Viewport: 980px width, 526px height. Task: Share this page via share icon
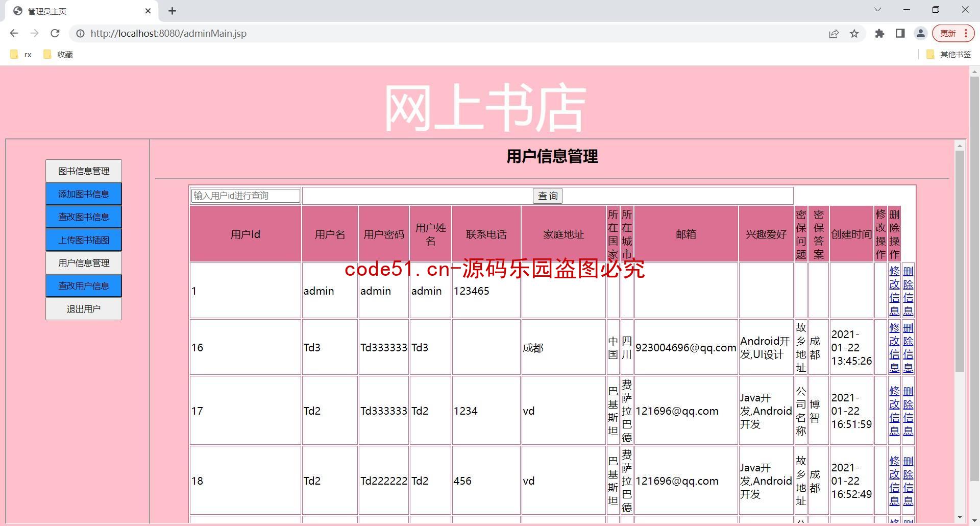(x=834, y=33)
